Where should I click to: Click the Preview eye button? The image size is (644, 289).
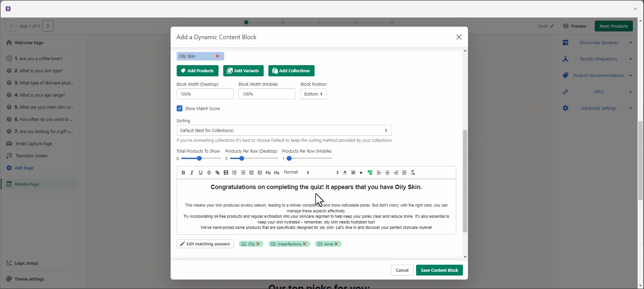(575, 26)
